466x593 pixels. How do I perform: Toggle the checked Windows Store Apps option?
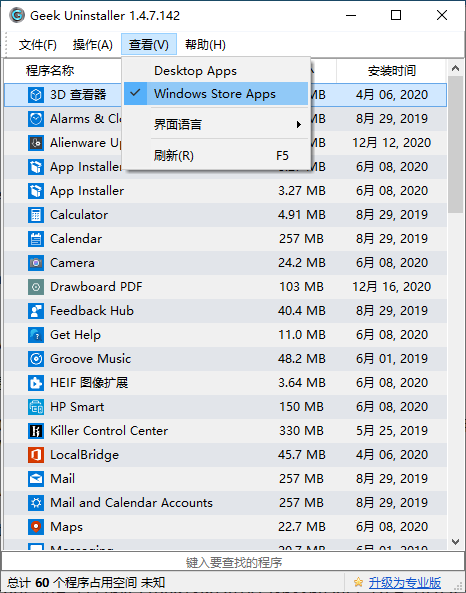216,93
